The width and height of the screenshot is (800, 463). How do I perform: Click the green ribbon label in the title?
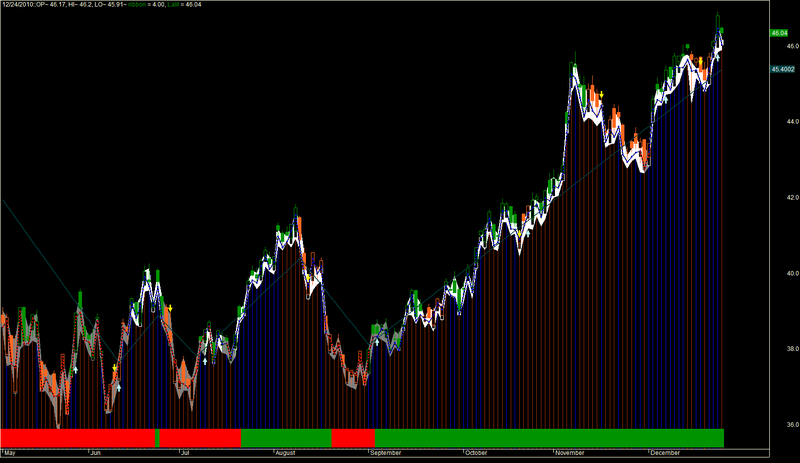pyautogui.click(x=136, y=5)
